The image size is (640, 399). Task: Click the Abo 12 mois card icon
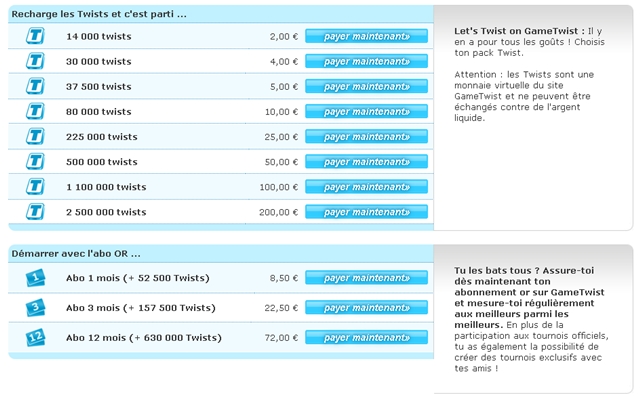click(x=36, y=337)
